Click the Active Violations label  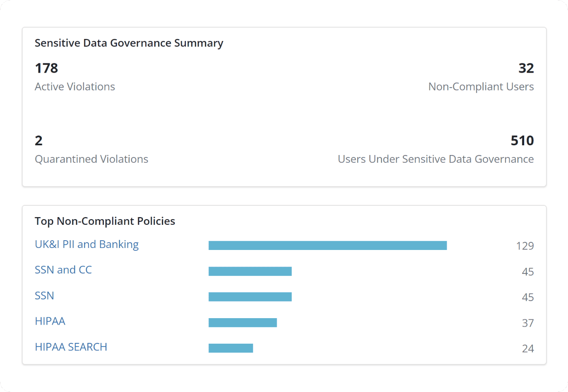[75, 87]
